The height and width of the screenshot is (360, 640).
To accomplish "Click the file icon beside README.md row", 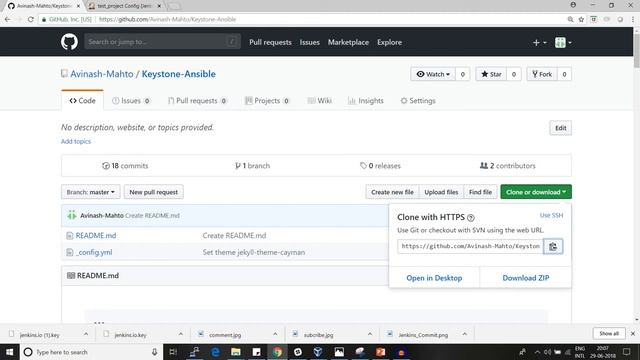I will pos(69,236).
